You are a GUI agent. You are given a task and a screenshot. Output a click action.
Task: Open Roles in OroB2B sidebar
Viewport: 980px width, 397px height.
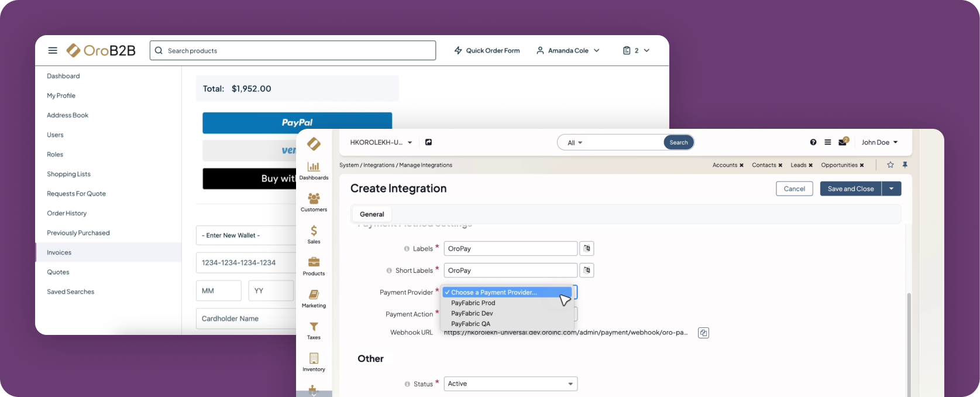coord(55,155)
